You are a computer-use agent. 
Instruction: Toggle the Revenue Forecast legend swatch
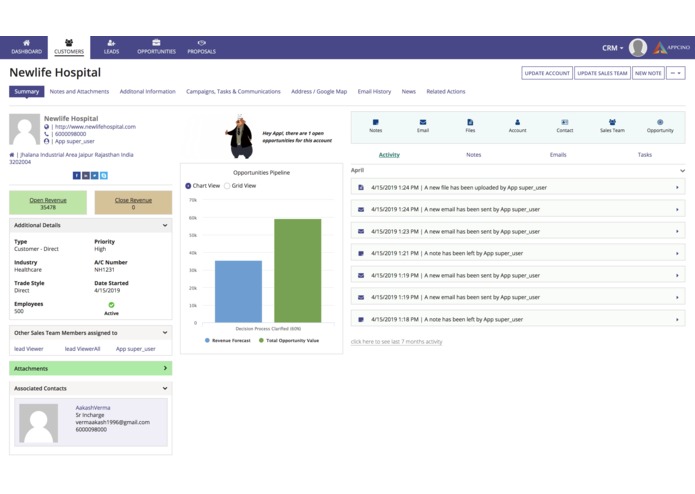tap(207, 340)
